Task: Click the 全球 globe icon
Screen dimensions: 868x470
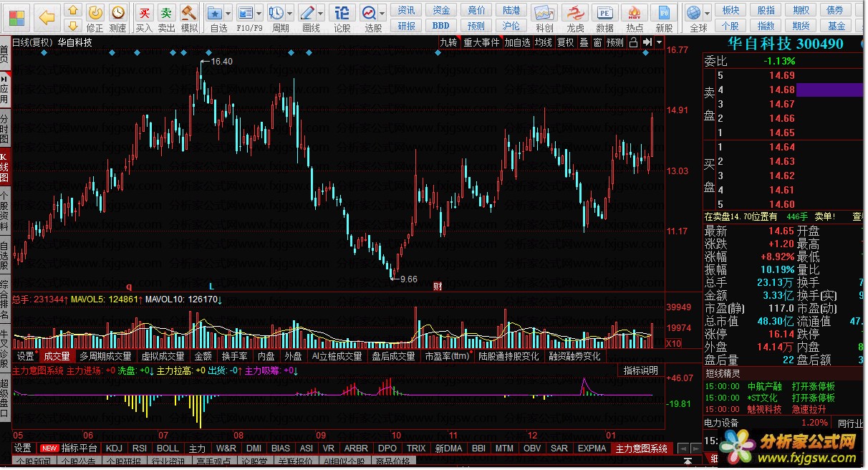Action: [693, 12]
